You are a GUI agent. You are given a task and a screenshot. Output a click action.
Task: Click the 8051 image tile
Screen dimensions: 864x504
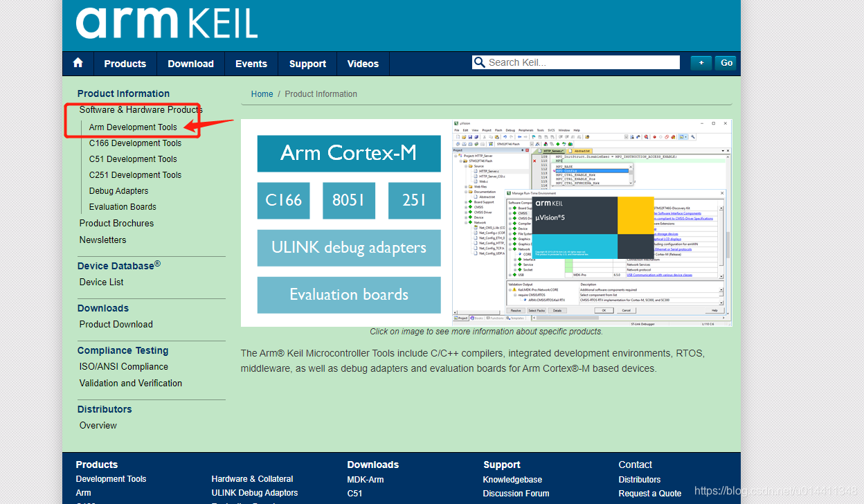tap(349, 201)
